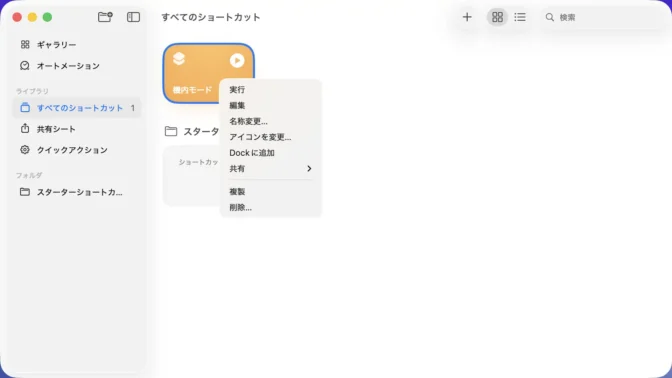Click the ギャラリー grid icon

(25, 45)
